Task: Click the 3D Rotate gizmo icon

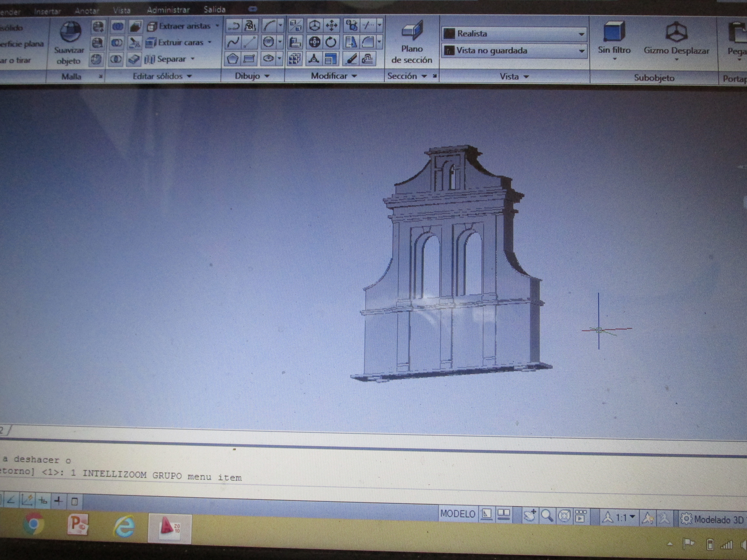Action: point(314,42)
